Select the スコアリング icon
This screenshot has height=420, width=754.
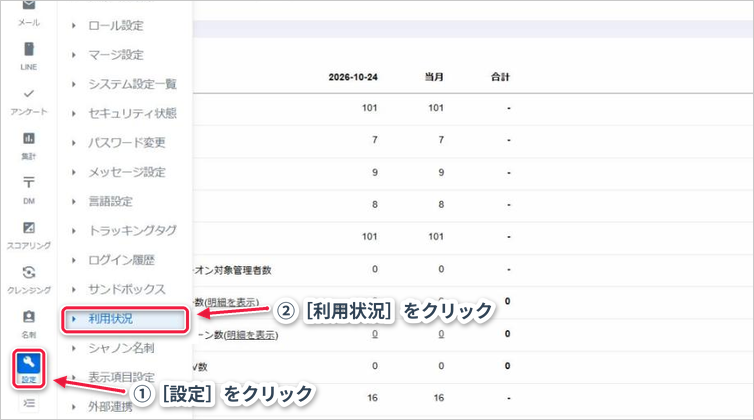point(29,228)
